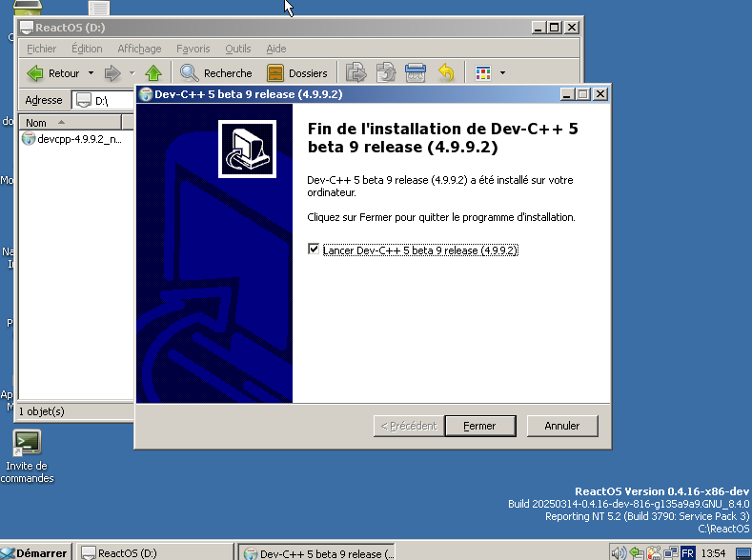Uncheck Lancer Dev-C++ 5 beta 9 checkbox
Viewport: 752px width, 560px height.
point(314,250)
